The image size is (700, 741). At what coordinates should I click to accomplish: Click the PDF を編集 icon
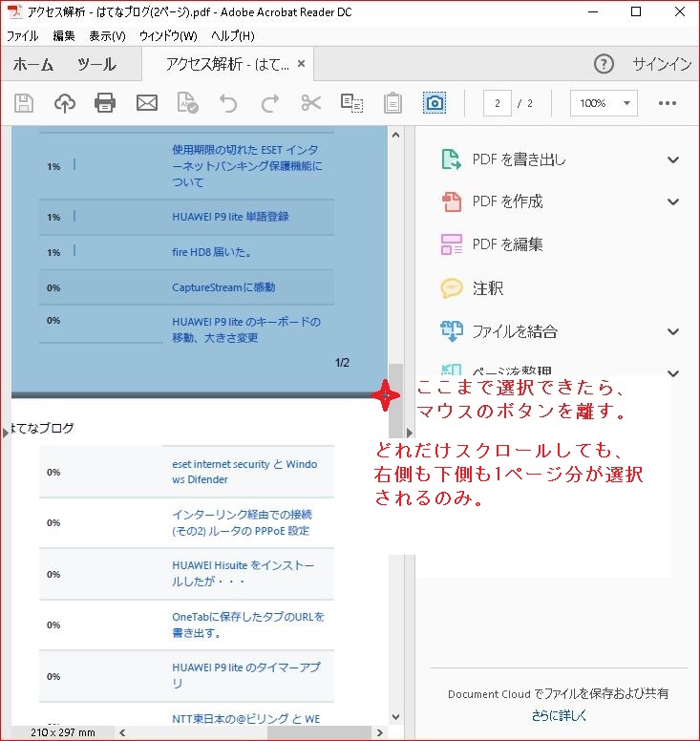(451, 244)
